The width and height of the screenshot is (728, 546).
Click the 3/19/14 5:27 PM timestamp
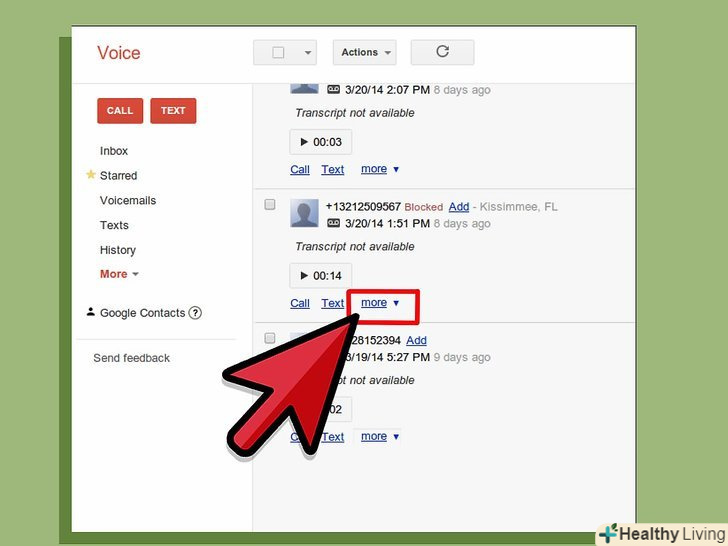(x=388, y=357)
